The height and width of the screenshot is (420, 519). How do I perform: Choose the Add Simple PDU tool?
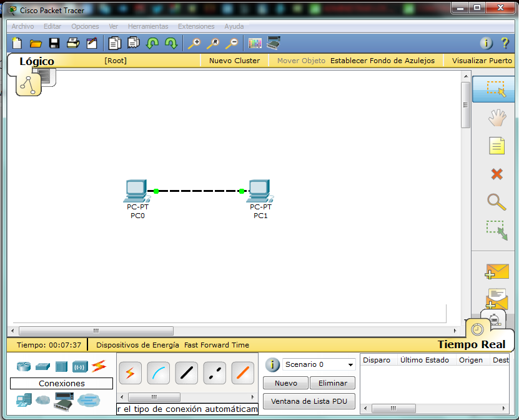pyautogui.click(x=495, y=271)
